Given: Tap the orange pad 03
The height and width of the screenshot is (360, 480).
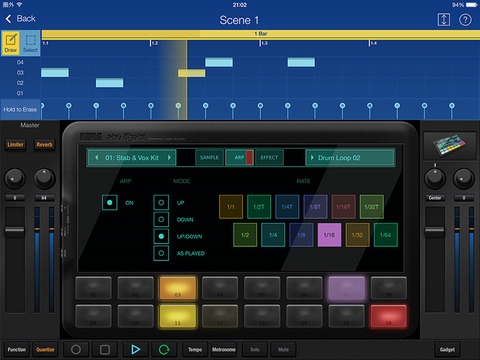Looking at the screenshot, I should tap(178, 288).
